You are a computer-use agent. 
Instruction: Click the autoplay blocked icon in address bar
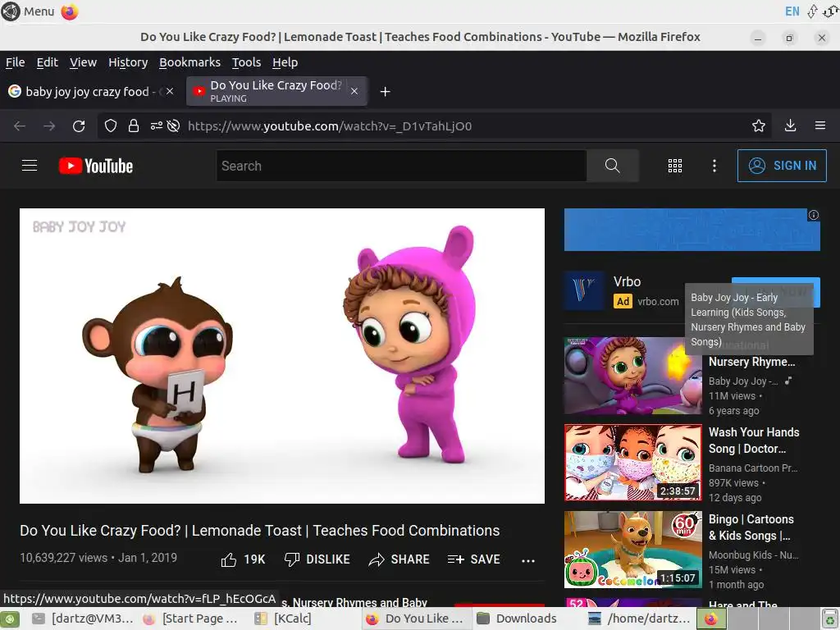pyautogui.click(x=173, y=126)
